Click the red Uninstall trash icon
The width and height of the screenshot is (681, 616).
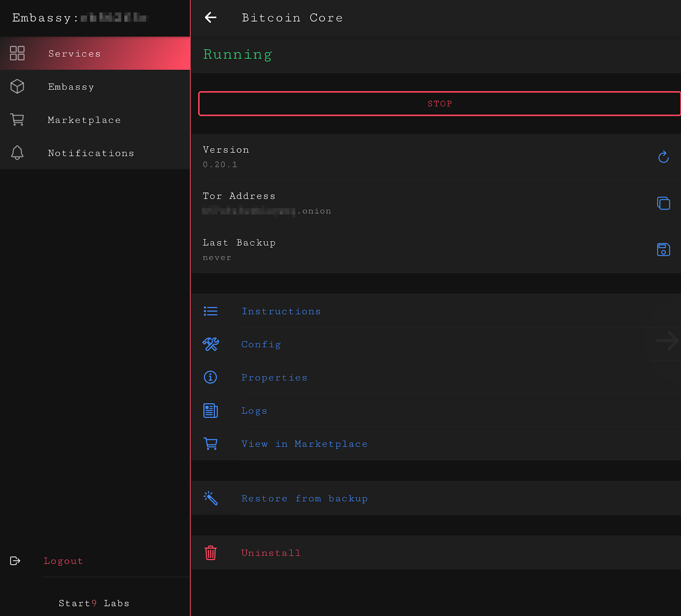211,553
